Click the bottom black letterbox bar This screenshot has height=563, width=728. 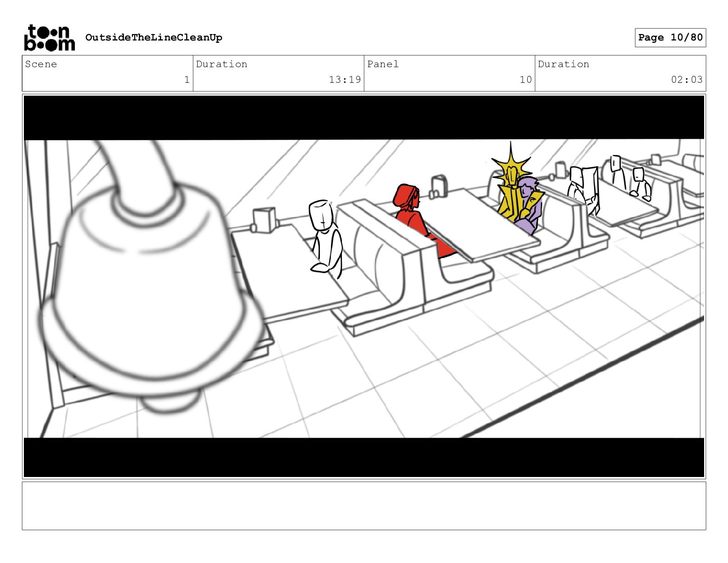point(364,457)
